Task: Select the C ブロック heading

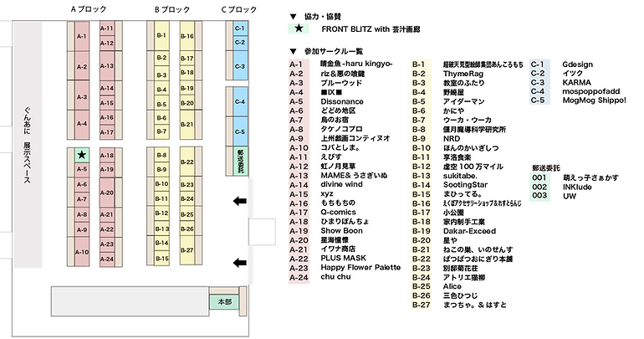Action: pyautogui.click(x=238, y=9)
